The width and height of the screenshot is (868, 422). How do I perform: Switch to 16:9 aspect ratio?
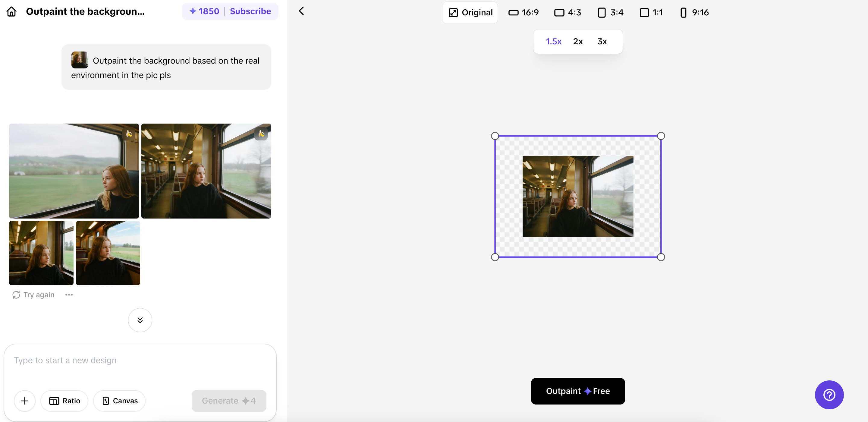click(x=523, y=12)
